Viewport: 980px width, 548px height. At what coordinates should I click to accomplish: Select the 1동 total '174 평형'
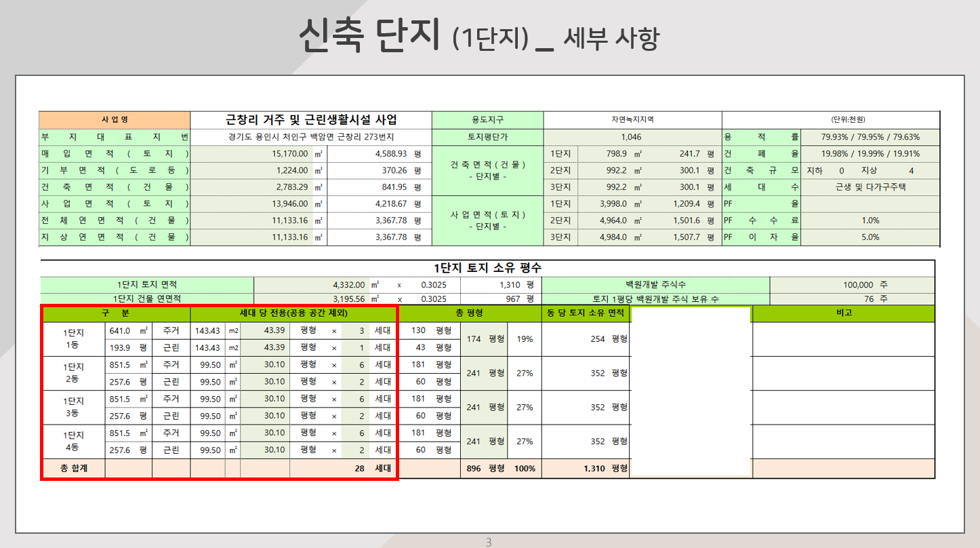coord(485,339)
